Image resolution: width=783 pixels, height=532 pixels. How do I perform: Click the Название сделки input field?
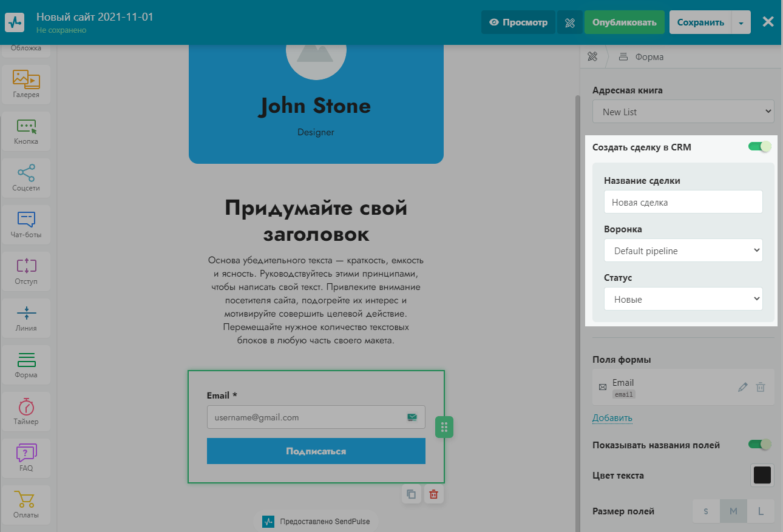[683, 203]
